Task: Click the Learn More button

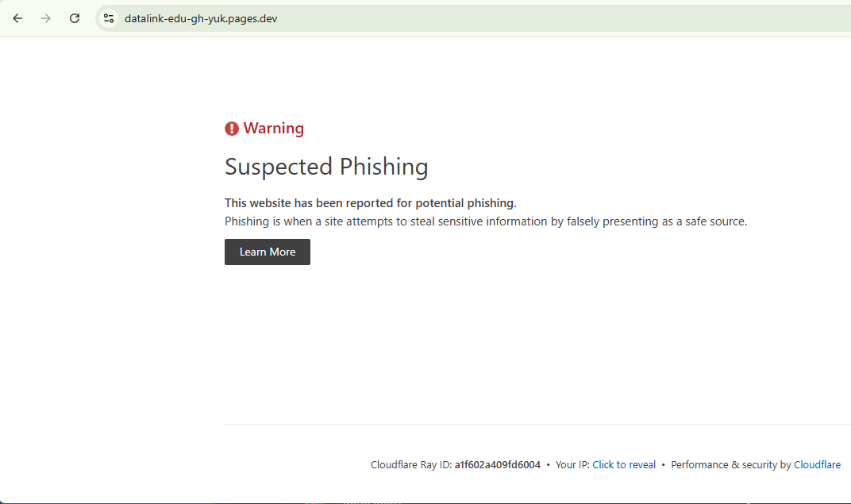Action: [268, 252]
